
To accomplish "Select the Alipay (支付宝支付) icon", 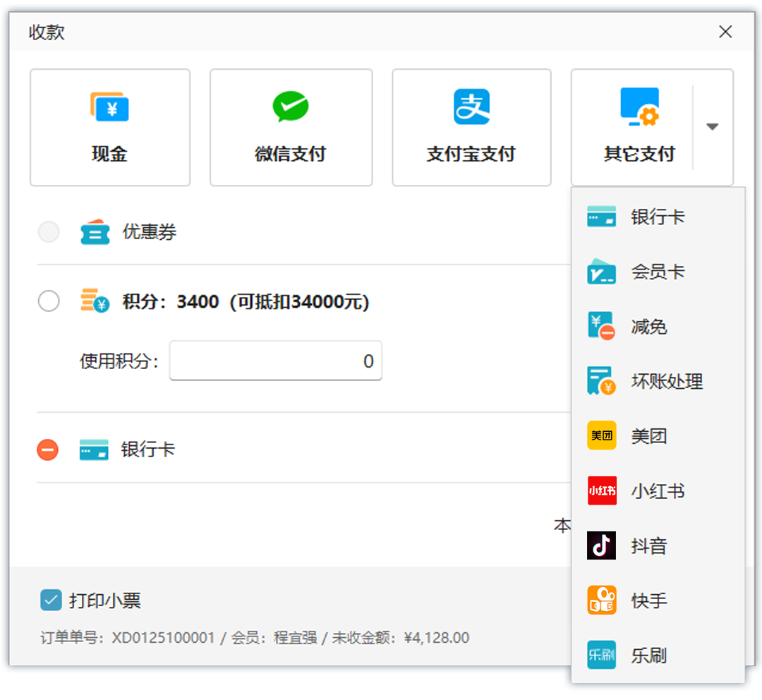I will pyautogui.click(x=471, y=107).
